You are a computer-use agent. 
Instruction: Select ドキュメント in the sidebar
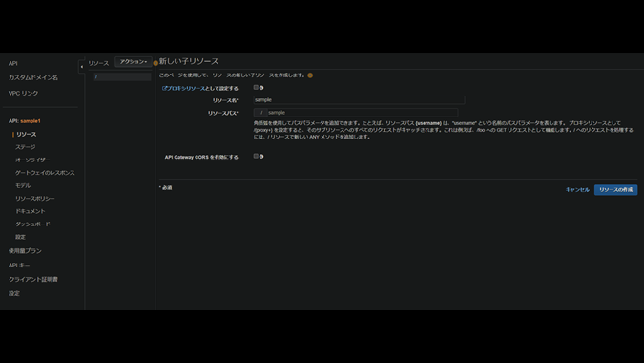pyautogui.click(x=31, y=211)
